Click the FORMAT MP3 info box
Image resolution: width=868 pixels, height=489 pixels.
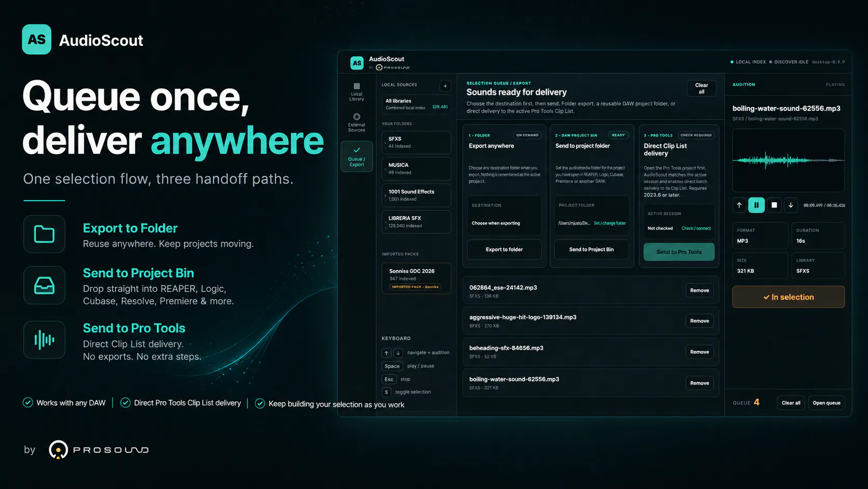[x=760, y=235]
